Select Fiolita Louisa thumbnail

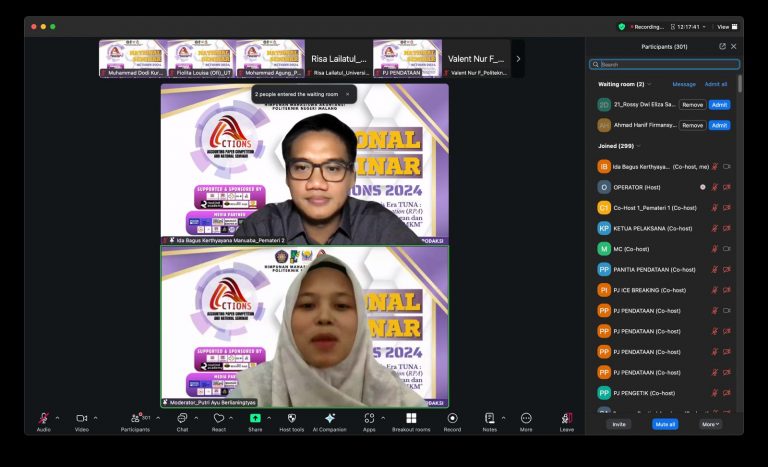pos(202,58)
